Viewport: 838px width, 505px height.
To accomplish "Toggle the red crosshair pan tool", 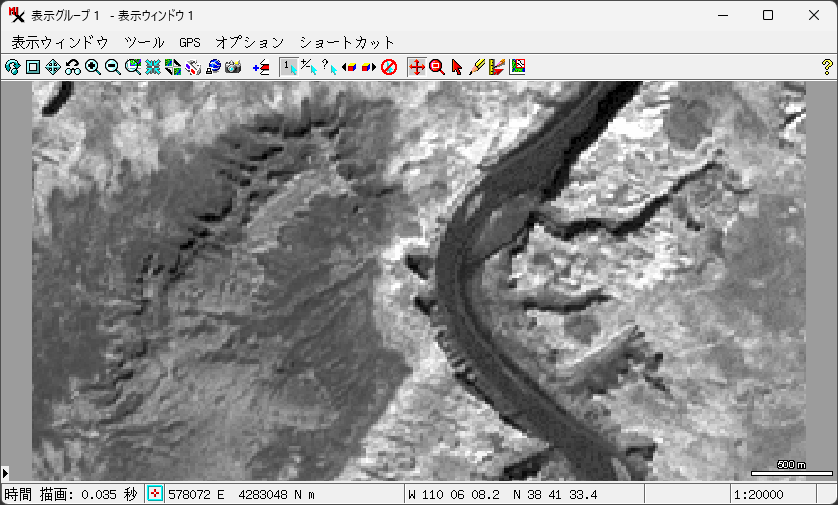I will coord(417,67).
